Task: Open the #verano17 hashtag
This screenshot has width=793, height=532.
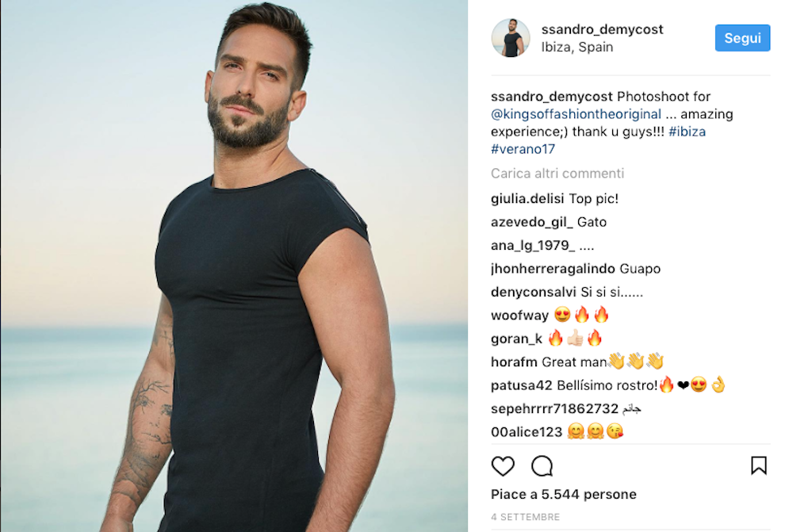Action: pyautogui.click(x=523, y=149)
